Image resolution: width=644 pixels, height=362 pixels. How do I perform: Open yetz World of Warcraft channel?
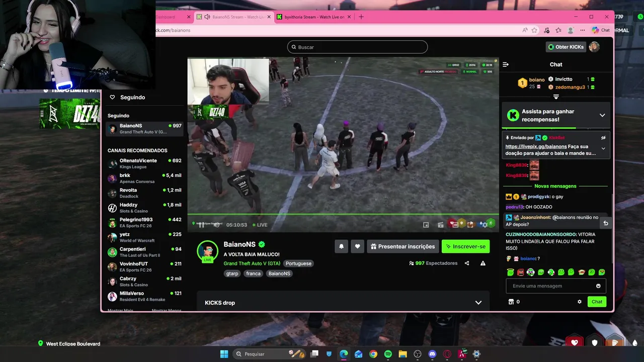pos(144,237)
